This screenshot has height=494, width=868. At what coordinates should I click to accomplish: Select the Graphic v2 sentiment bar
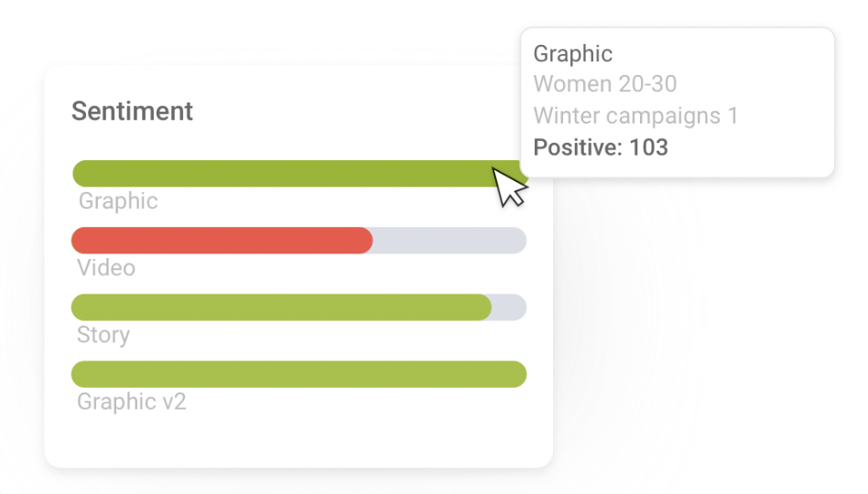298,374
